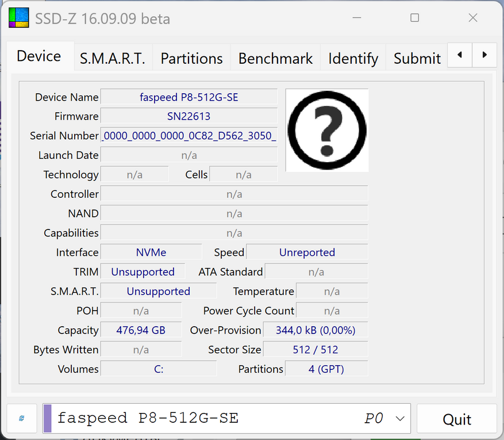Click the Firmware value SN22613

189,116
